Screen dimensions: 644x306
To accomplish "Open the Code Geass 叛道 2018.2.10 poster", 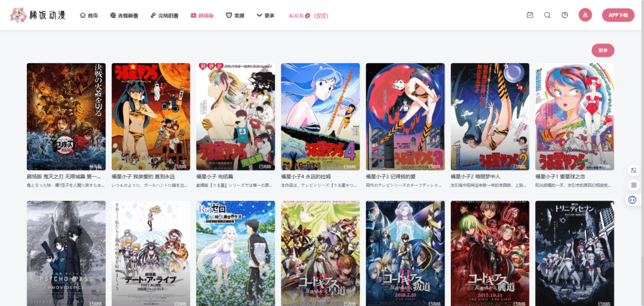I will pos(406,253).
